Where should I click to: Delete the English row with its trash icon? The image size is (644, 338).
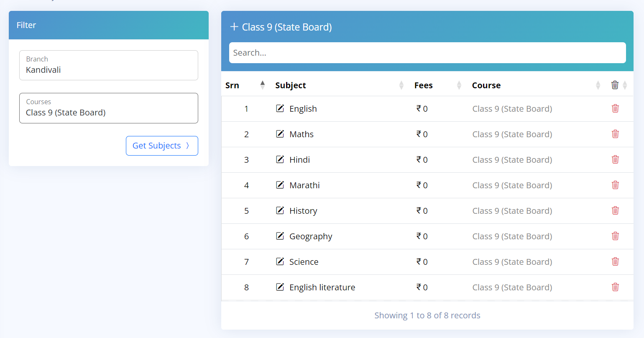coord(615,108)
